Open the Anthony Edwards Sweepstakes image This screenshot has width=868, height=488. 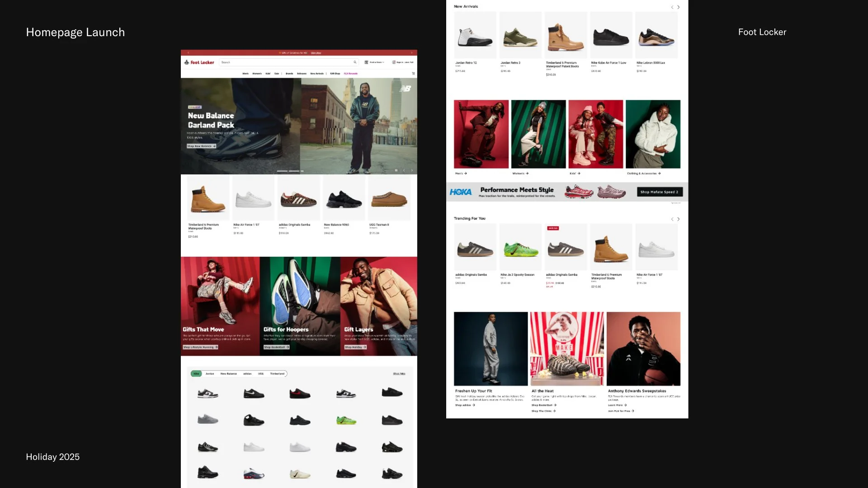[x=644, y=349]
